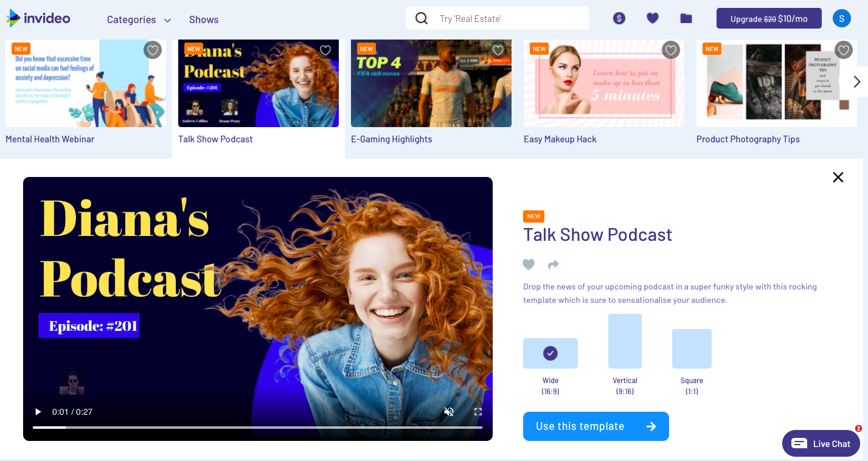The image size is (868, 461).
Task: Heart the Easy Makeup Hack template
Action: [x=671, y=50]
